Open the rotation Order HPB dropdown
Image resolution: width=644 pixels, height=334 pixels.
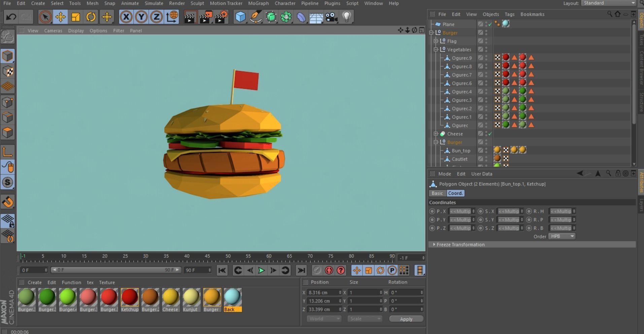[562, 236]
